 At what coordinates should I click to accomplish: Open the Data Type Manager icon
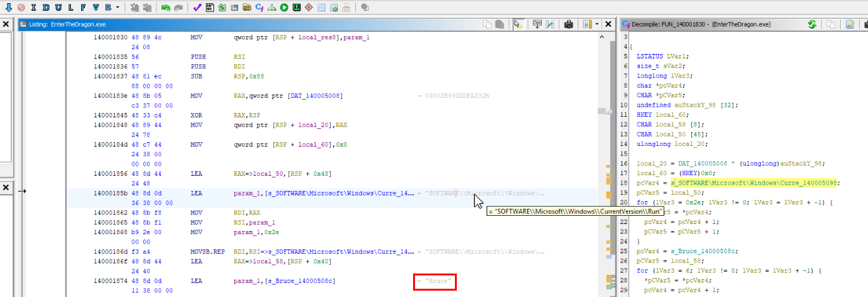[247, 8]
